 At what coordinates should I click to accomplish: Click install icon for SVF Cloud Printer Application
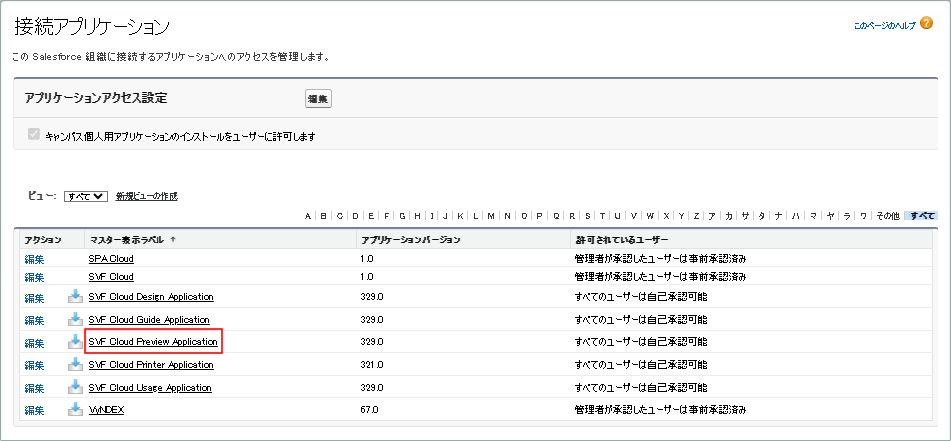pos(75,364)
